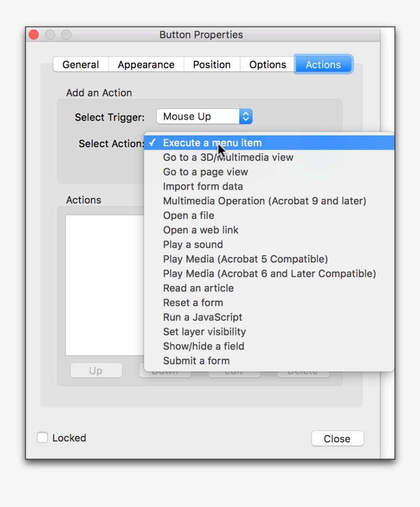
Task: Pick 'Open a web link' option
Action: click(201, 230)
